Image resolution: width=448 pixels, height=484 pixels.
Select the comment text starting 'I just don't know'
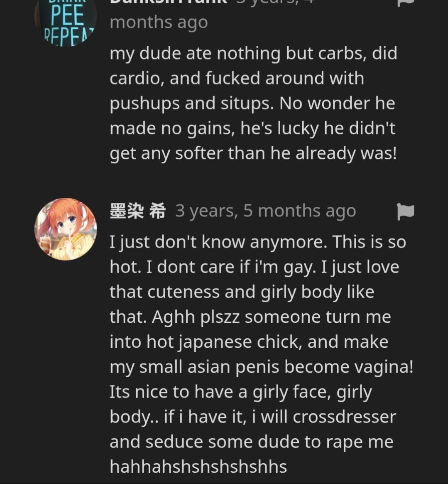(x=261, y=354)
